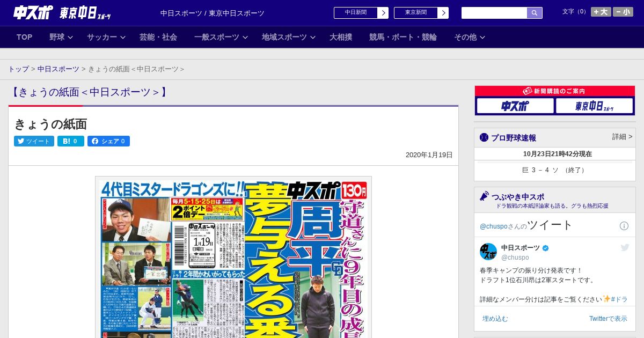Expand the サッカー dropdown menu

tap(106, 37)
